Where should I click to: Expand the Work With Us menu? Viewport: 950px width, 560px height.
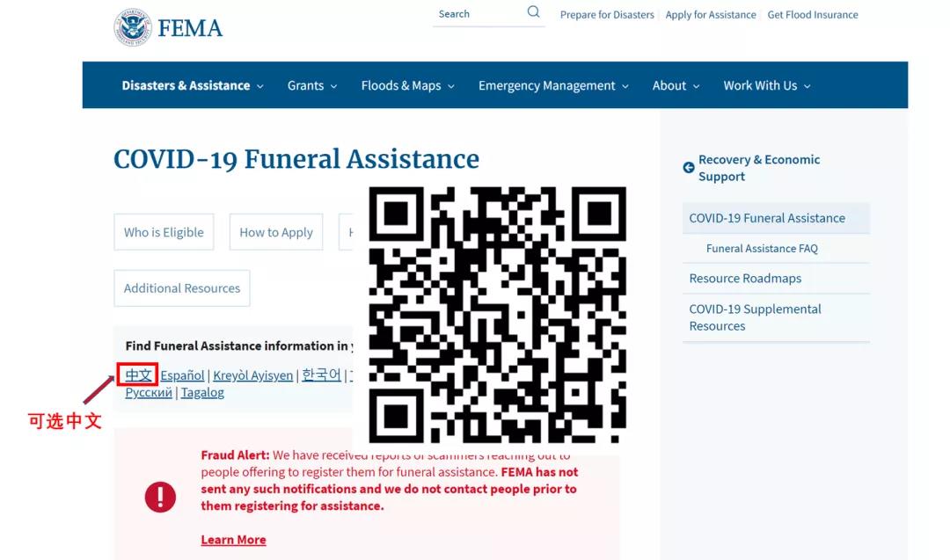click(767, 85)
